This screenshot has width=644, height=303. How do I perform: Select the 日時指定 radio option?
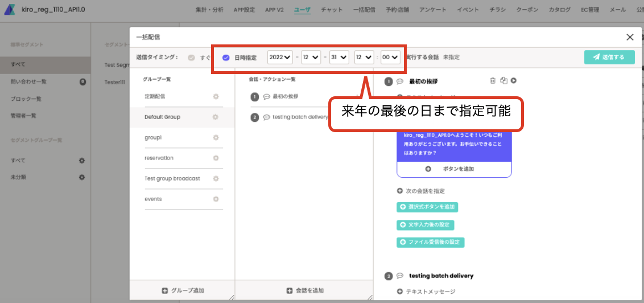[x=226, y=58]
